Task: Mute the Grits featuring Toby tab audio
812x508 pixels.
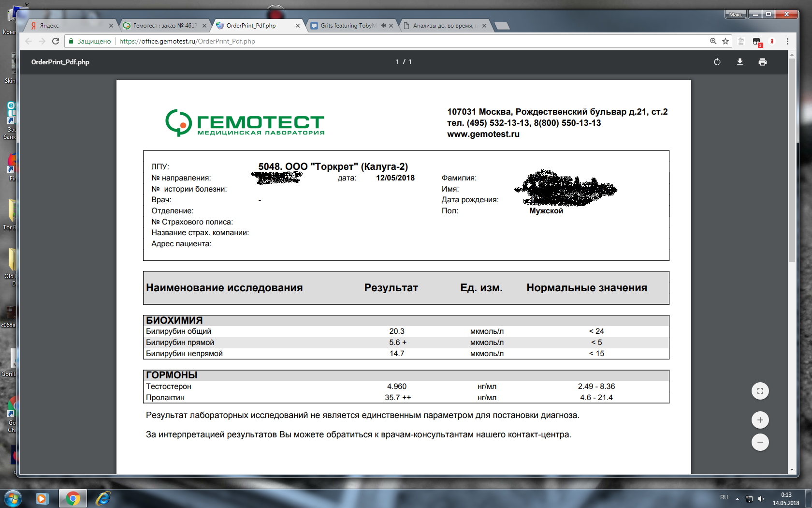Action: tap(383, 26)
